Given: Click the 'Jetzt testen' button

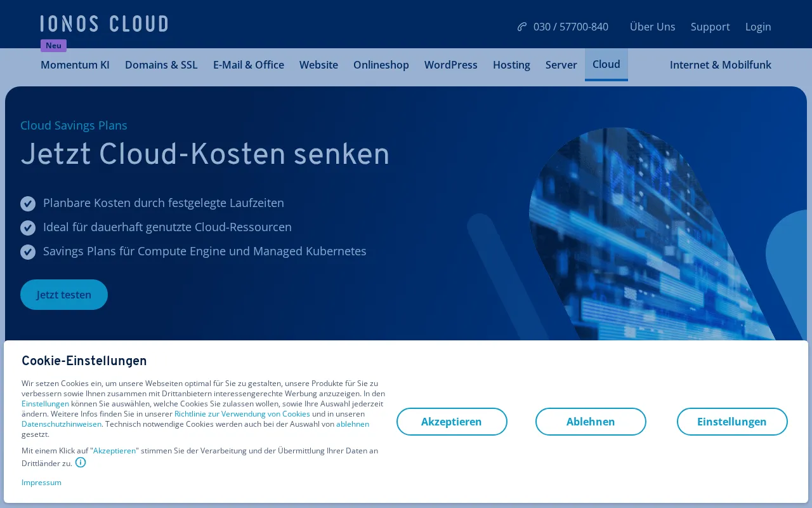Looking at the screenshot, I should pyautogui.click(x=64, y=295).
